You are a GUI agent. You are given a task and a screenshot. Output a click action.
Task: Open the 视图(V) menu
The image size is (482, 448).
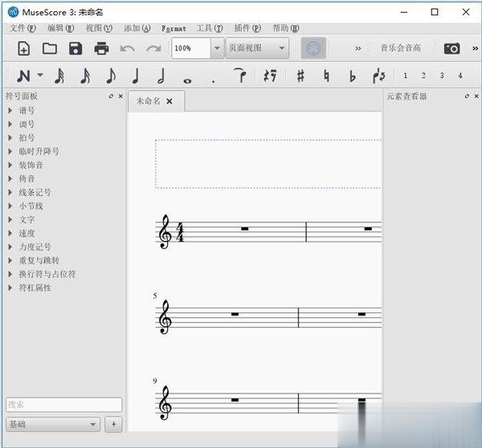click(99, 28)
